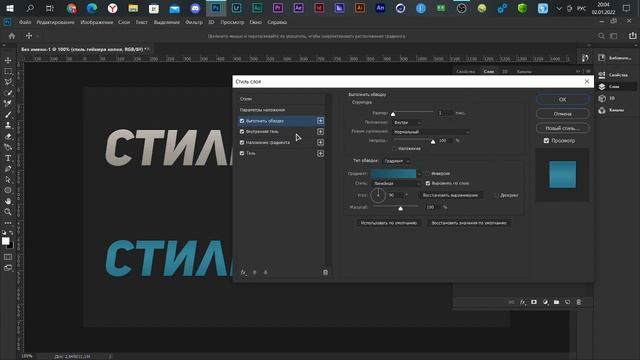Open the Properties panel icon

pos(602,75)
